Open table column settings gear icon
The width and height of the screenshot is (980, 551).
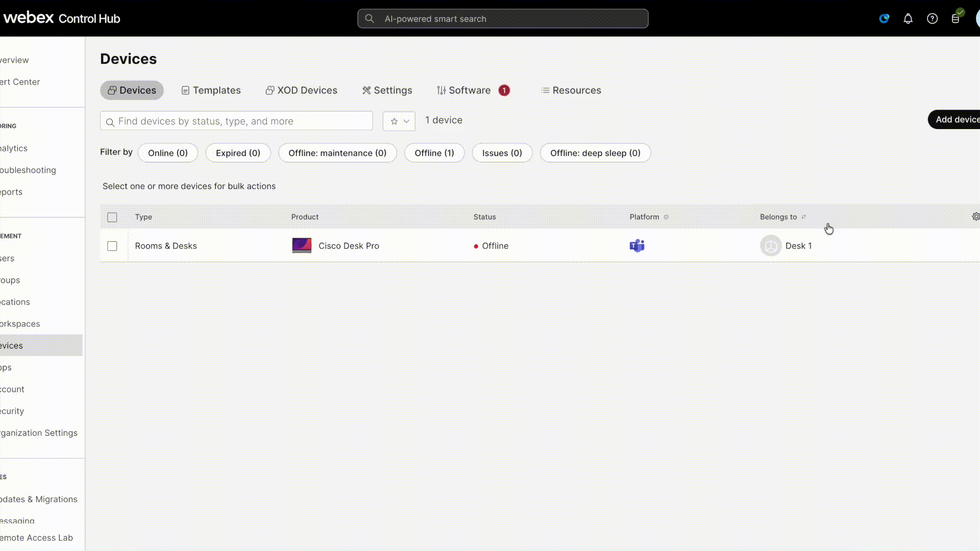point(975,217)
